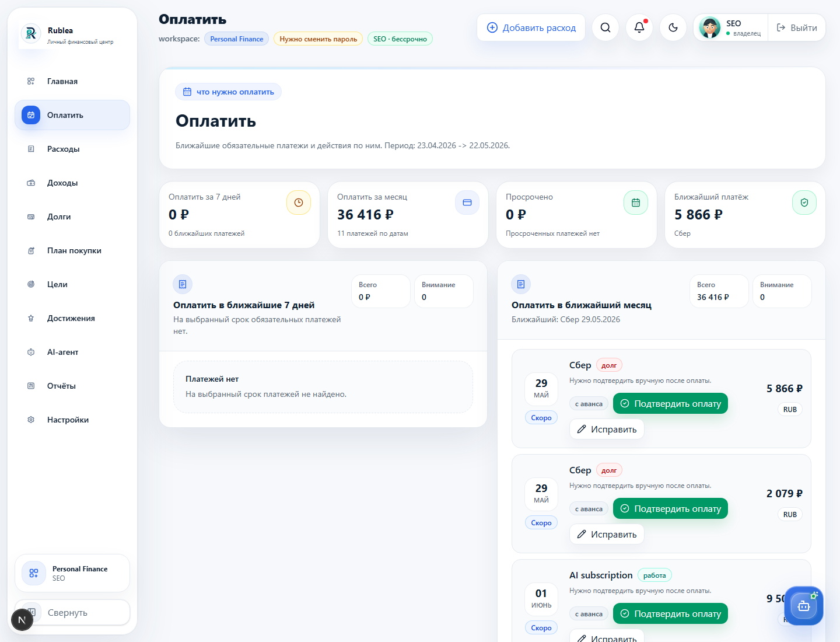Image resolution: width=840 pixels, height=642 pixels.
Task: Click document icon above ближайший месяц panel
Action: click(521, 284)
